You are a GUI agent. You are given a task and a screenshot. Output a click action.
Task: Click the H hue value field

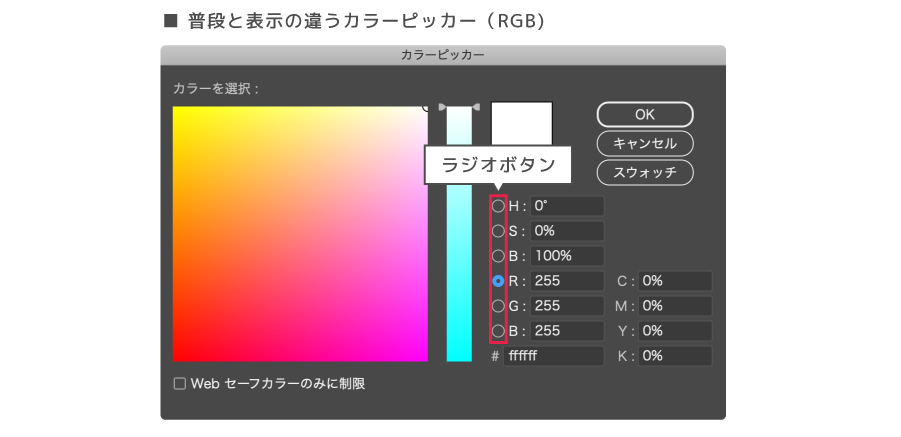coord(567,206)
